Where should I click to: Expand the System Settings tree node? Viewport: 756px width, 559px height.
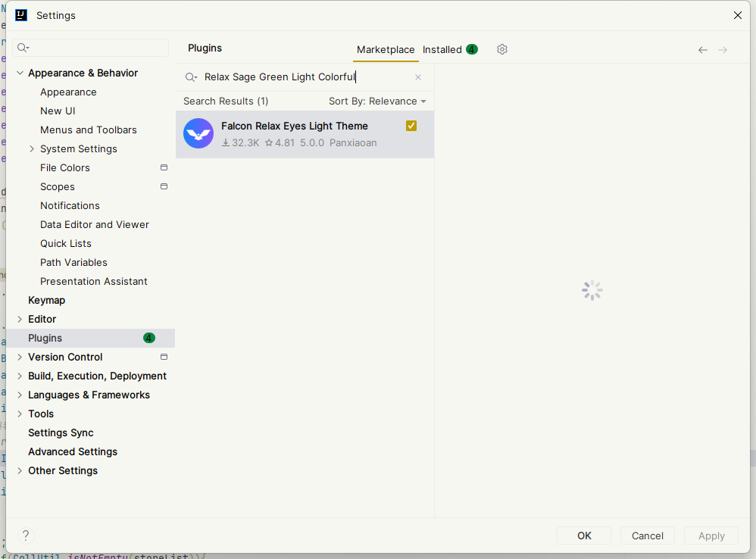[x=32, y=149]
